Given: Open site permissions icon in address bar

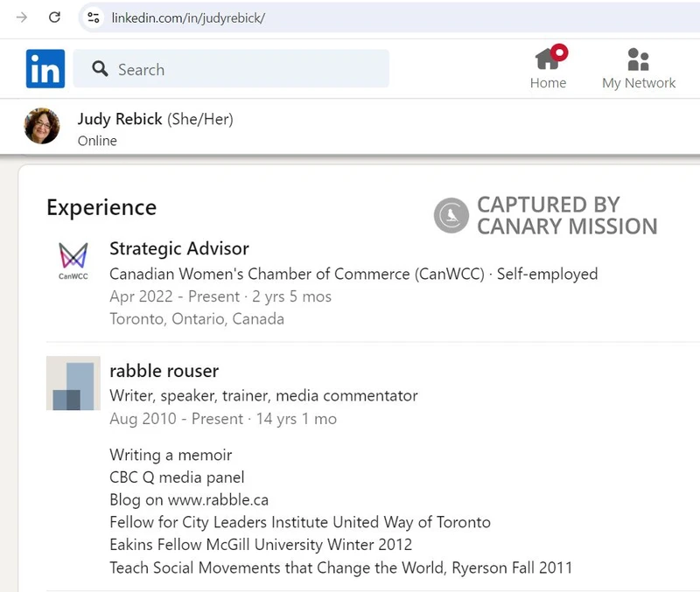Looking at the screenshot, I should [92, 17].
